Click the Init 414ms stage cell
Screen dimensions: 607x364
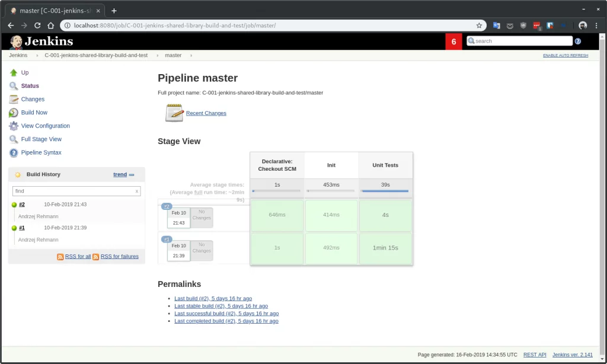coord(331,215)
